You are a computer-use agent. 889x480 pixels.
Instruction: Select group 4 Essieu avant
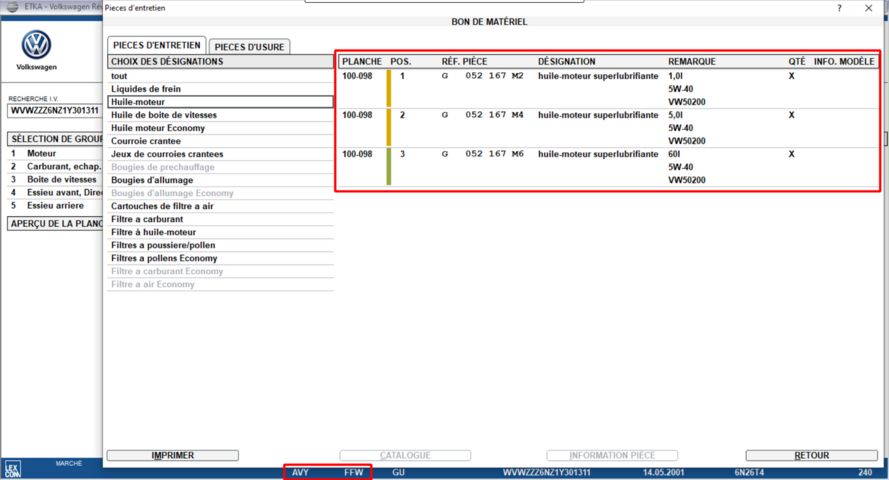click(x=55, y=193)
